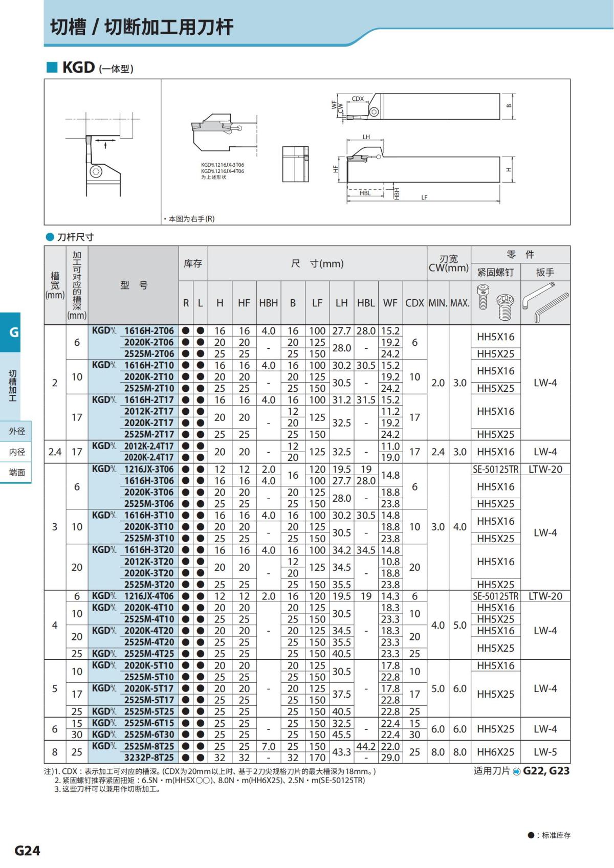The image size is (614, 868).
Task: Click the 槽宽(mm) column header
Action: 55,285
